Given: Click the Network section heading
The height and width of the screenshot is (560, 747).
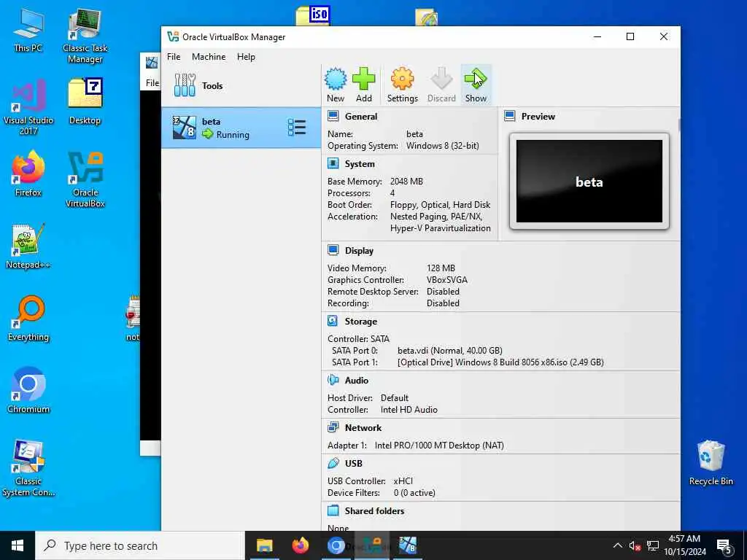Looking at the screenshot, I should tap(363, 427).
